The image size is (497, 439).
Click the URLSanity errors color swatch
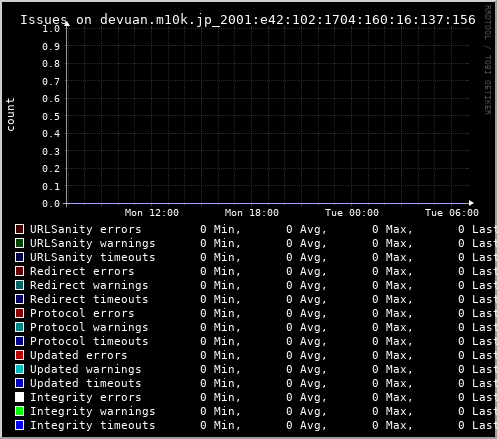[x=20, y=229]
